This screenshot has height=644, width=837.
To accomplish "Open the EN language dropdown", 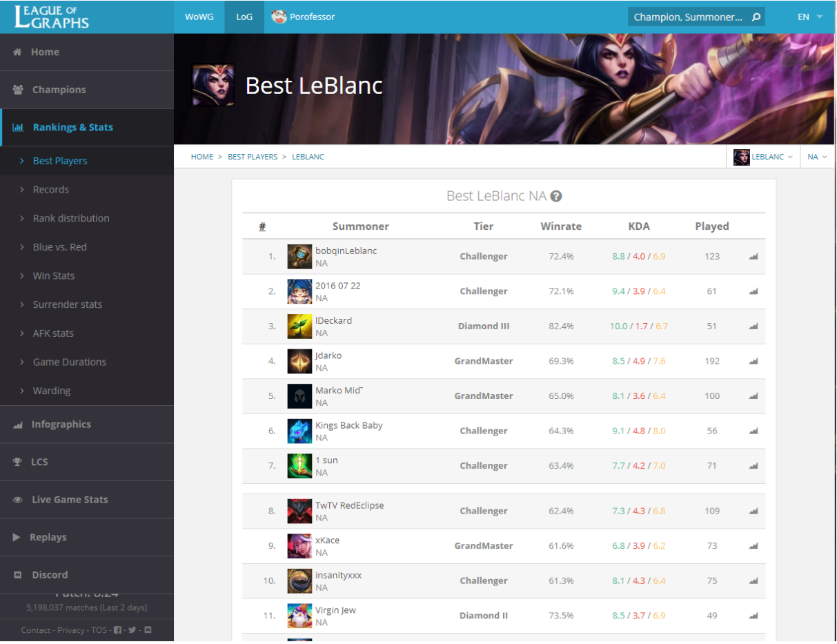I will point(810,17).
